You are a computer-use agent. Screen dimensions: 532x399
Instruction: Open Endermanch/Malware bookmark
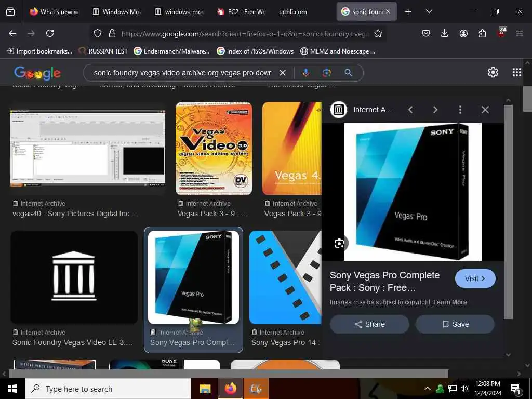[171, 51]
